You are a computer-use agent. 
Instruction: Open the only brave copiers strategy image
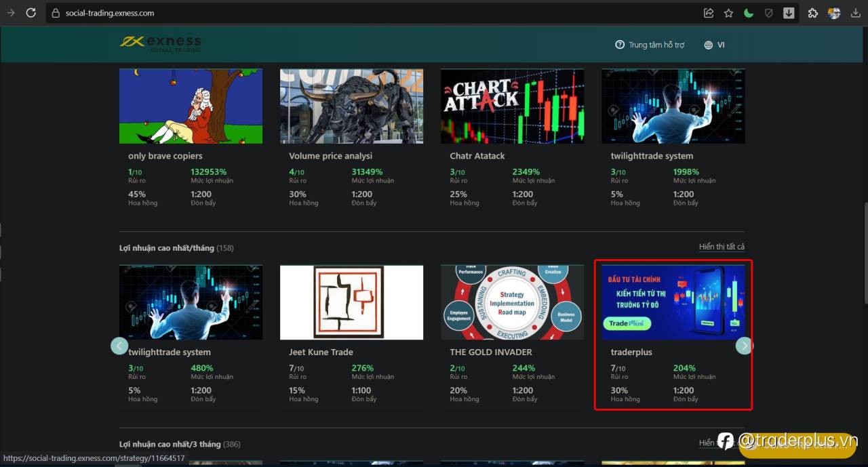pos(191,106)
